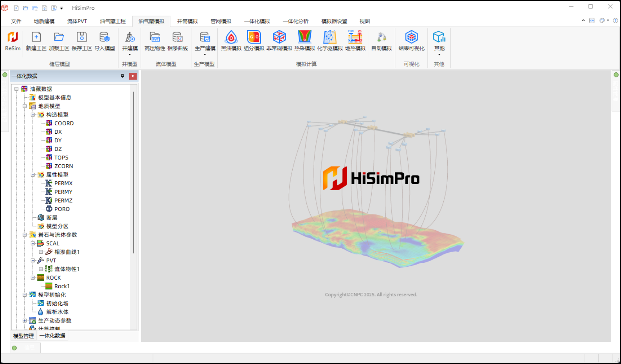This screenshot has width=621, height=364.
Task: Open 结果可视化 results visualization
Action: (411, 41)
